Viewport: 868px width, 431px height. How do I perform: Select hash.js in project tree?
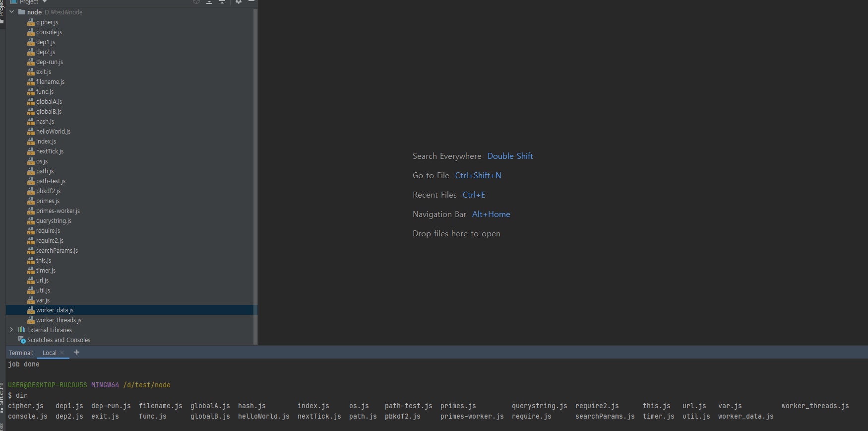[x=45, y=122]
